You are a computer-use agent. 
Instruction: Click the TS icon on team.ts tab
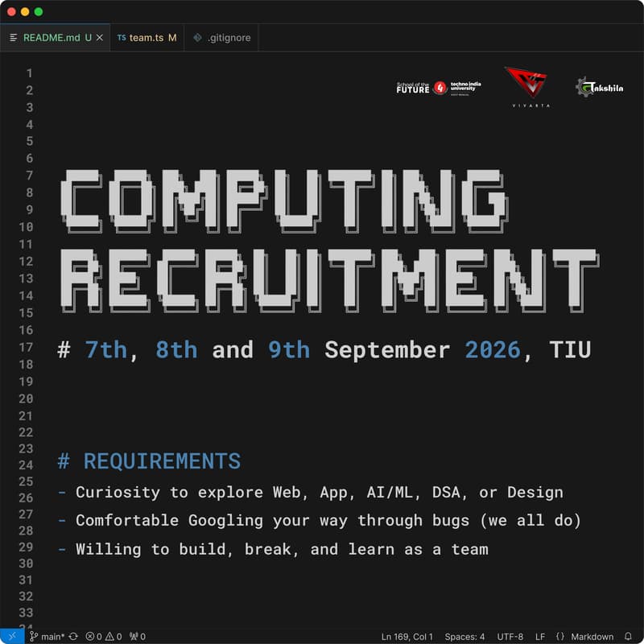122,37
